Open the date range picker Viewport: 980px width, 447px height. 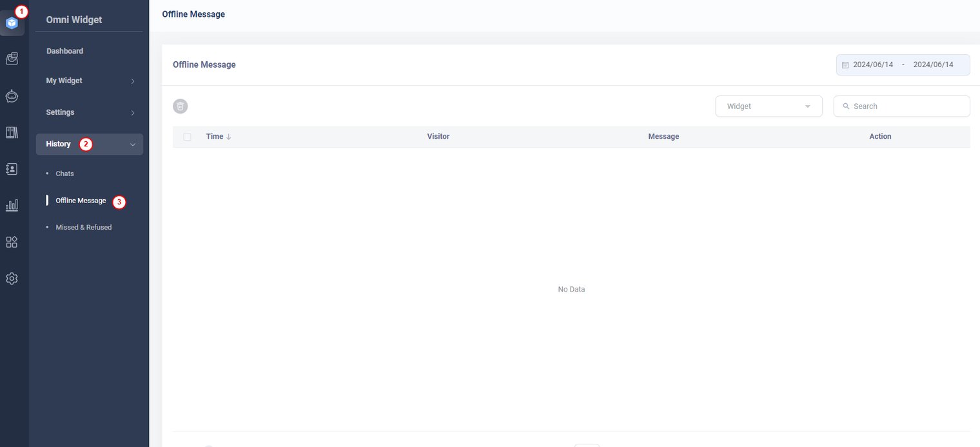click(x=903, y=65)
